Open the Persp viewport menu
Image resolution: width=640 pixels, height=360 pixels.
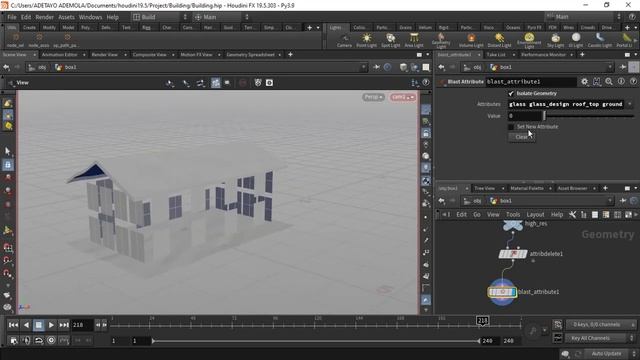point(373,97)
